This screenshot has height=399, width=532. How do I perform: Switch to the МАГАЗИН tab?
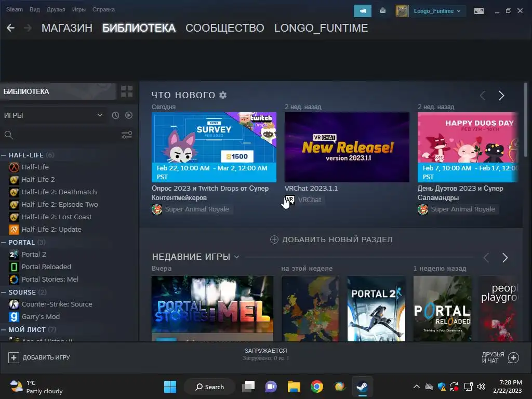pos(67,28)
